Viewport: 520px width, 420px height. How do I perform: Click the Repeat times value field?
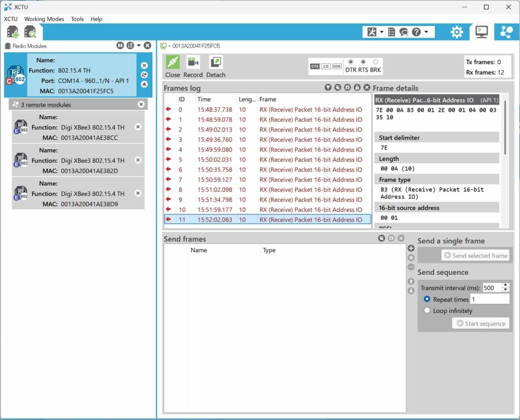click(490, 299)
